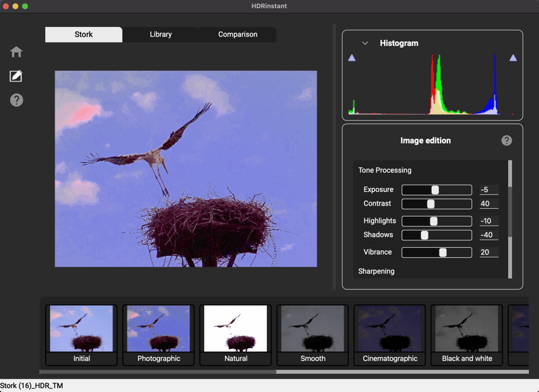Apply the Photographic preset thumbnail

(x=158, y=329)
